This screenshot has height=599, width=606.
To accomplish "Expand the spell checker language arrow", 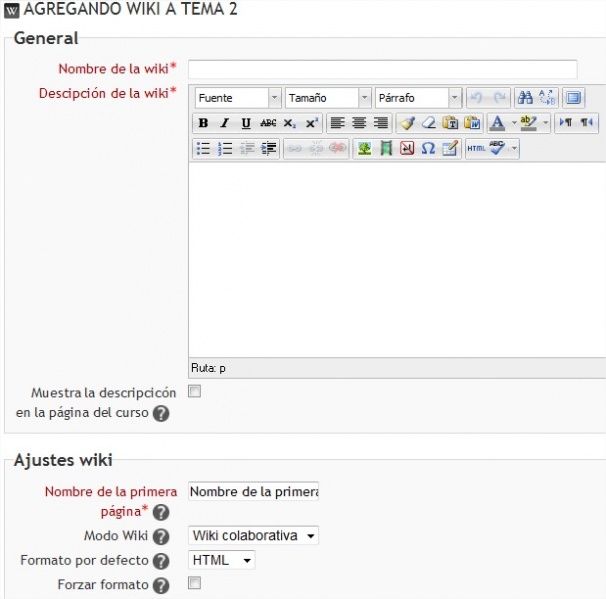I will (514, 148).
